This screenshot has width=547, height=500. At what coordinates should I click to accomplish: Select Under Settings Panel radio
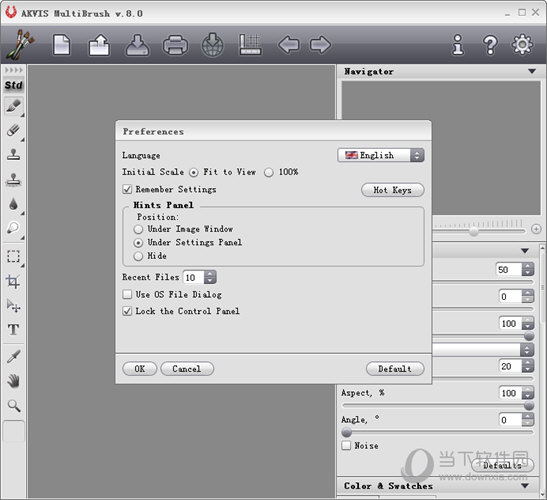[x=138, y=242]
